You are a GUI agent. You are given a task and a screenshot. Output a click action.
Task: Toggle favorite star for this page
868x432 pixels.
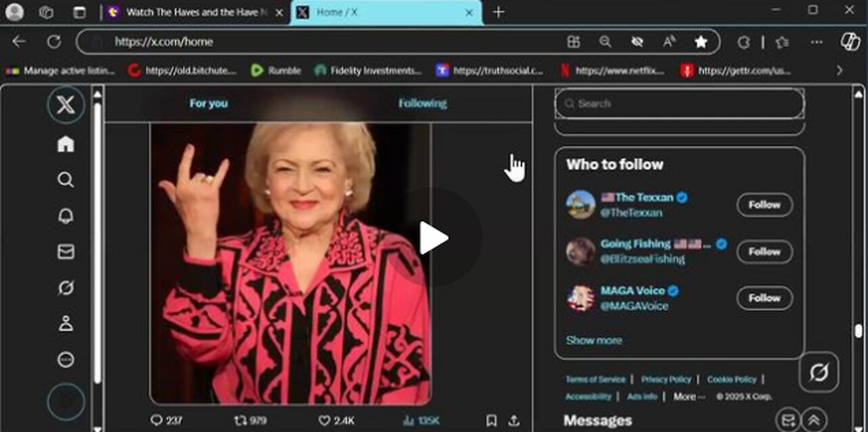701,41
